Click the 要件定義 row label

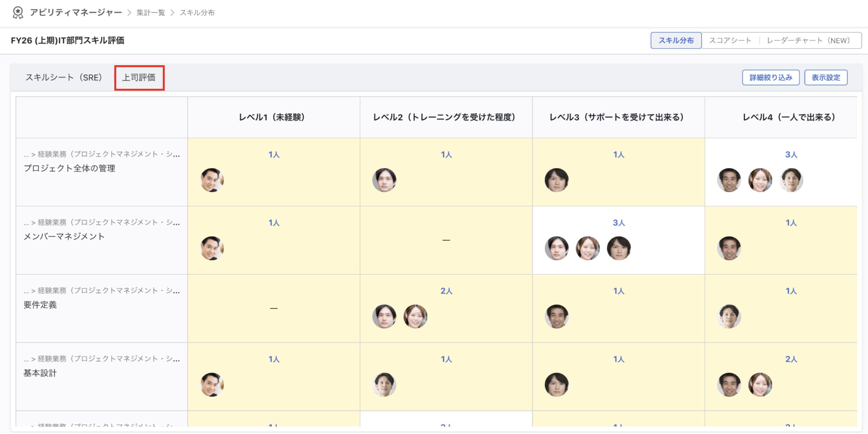[x=40, y=305]
